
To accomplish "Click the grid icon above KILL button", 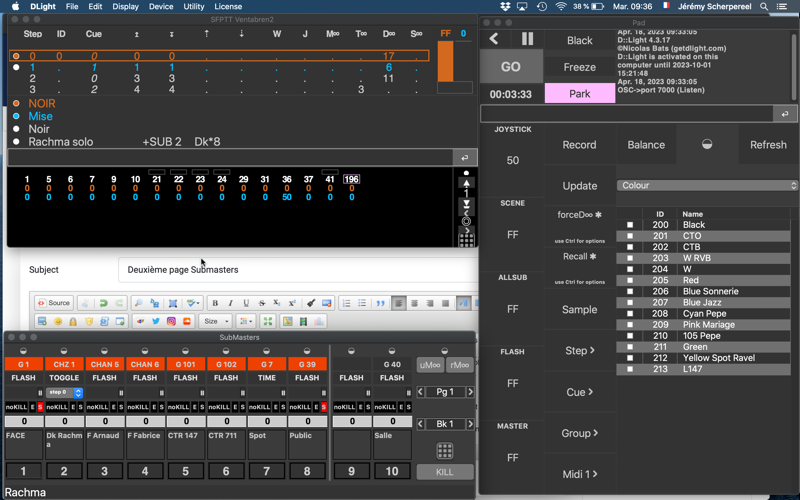I will point(445,451).
